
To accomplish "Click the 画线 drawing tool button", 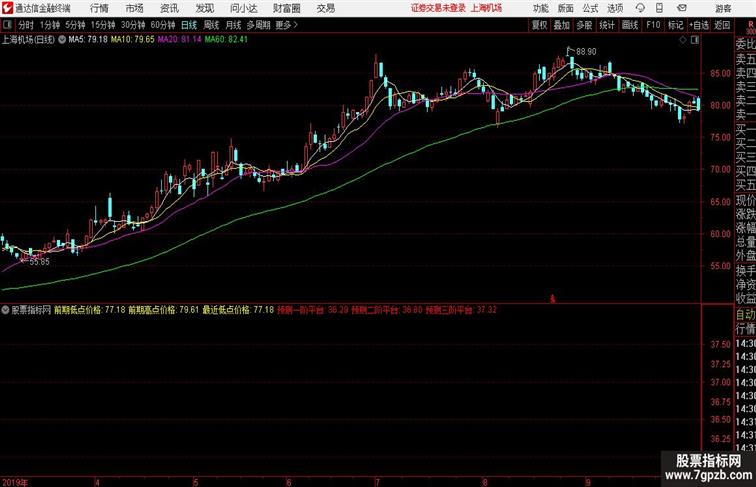I will tap(630, 25).
